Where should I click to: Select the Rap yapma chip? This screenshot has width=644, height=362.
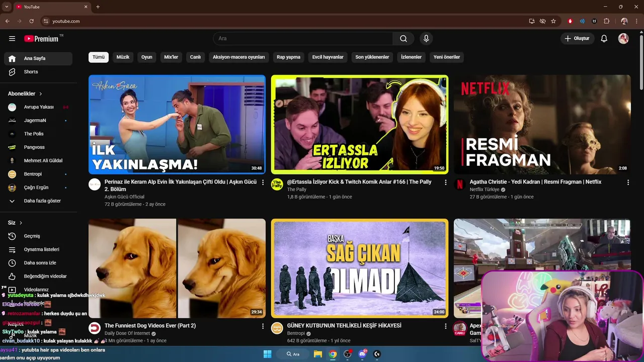288,57
